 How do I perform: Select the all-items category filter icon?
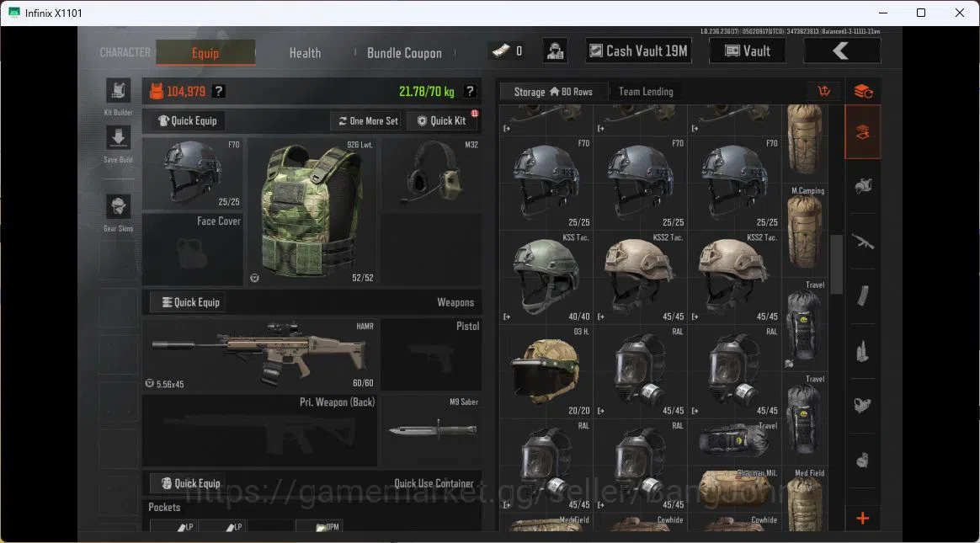pos(863,132)
